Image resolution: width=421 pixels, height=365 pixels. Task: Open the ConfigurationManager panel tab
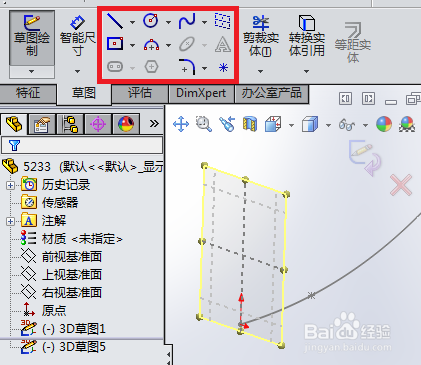(70, 124)
